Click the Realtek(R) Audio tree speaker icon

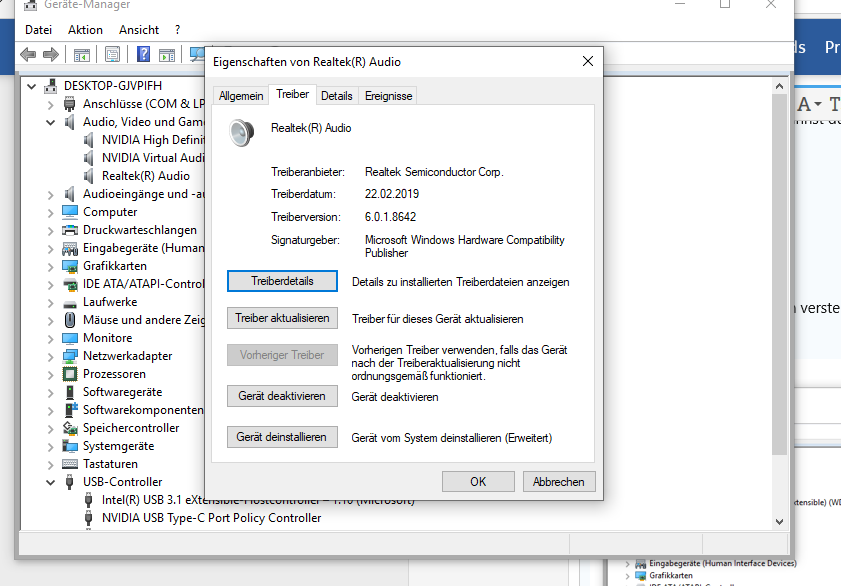click(x=89, y=176)
